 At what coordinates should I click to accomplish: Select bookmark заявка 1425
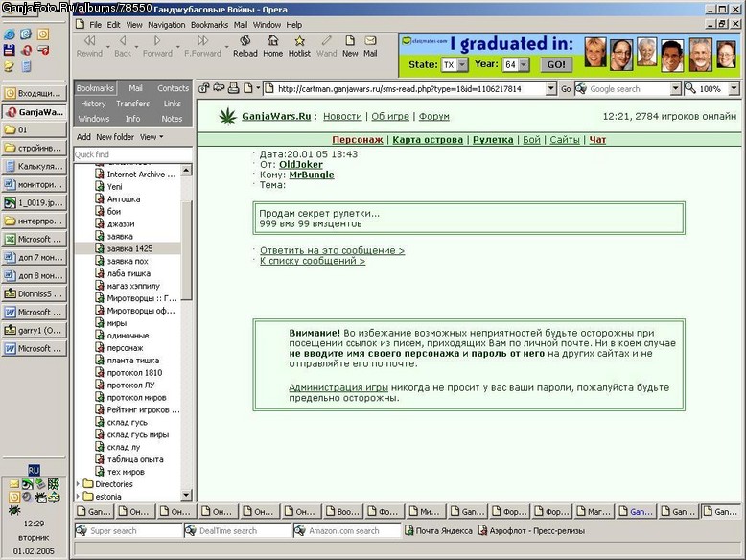(x=128, y=248)
